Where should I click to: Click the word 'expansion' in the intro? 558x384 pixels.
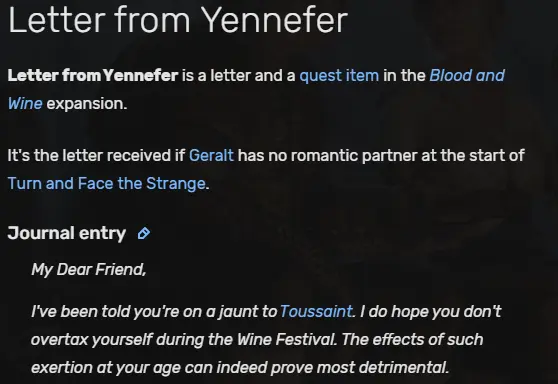click(x=86, y=104)
